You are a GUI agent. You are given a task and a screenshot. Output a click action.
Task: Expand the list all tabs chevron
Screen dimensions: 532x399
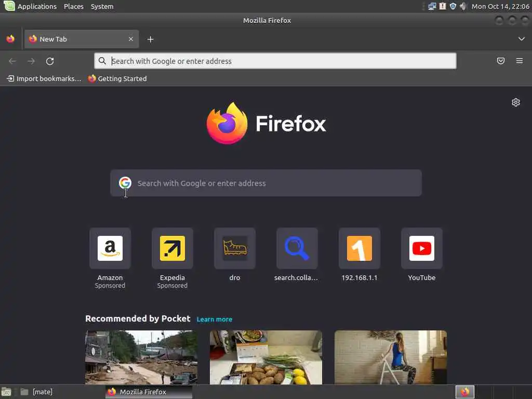(522, 39)
